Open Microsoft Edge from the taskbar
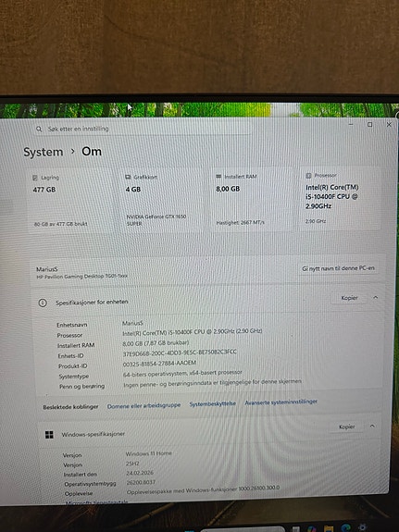This screenshot has width=399, height=532. tap(345, 528)
